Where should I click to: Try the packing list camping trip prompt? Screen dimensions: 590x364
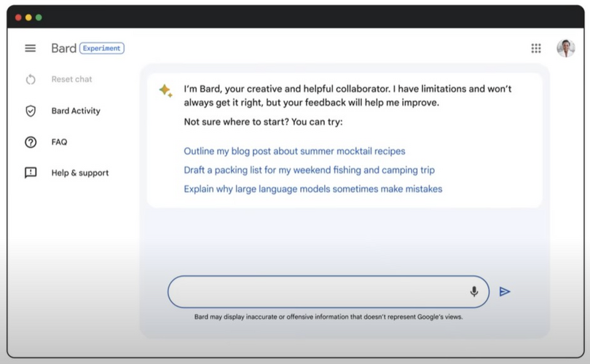[x=309, y=170]
